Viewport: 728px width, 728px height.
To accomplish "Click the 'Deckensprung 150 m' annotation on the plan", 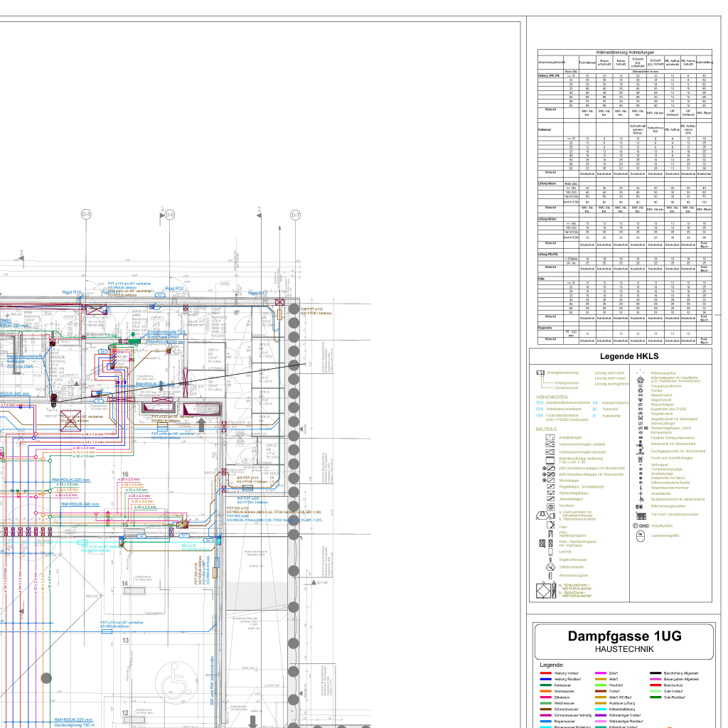I will [74, 724].
